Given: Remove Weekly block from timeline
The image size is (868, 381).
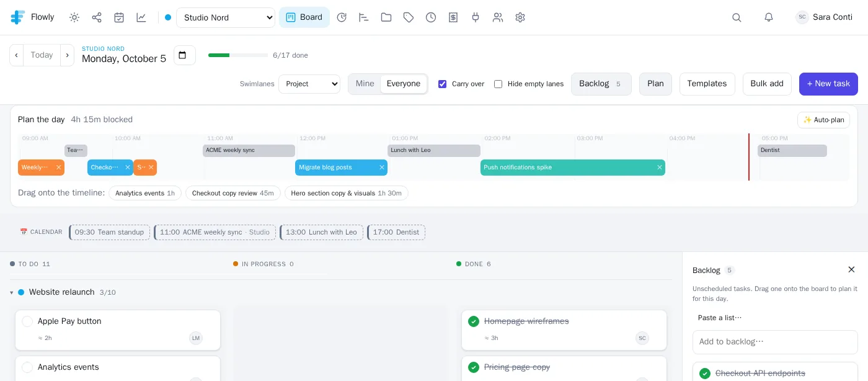Looking at the screenshot, I should click(59, 168).
